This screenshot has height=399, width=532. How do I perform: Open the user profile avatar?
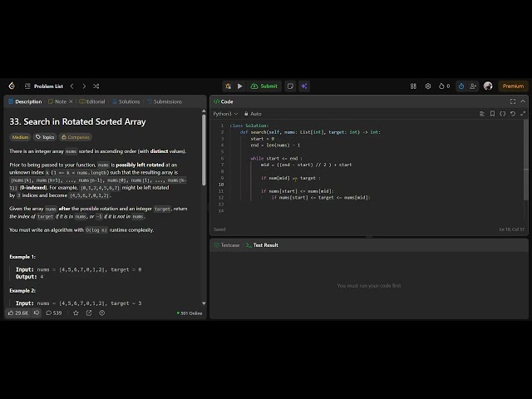click(x=488, y=86)
